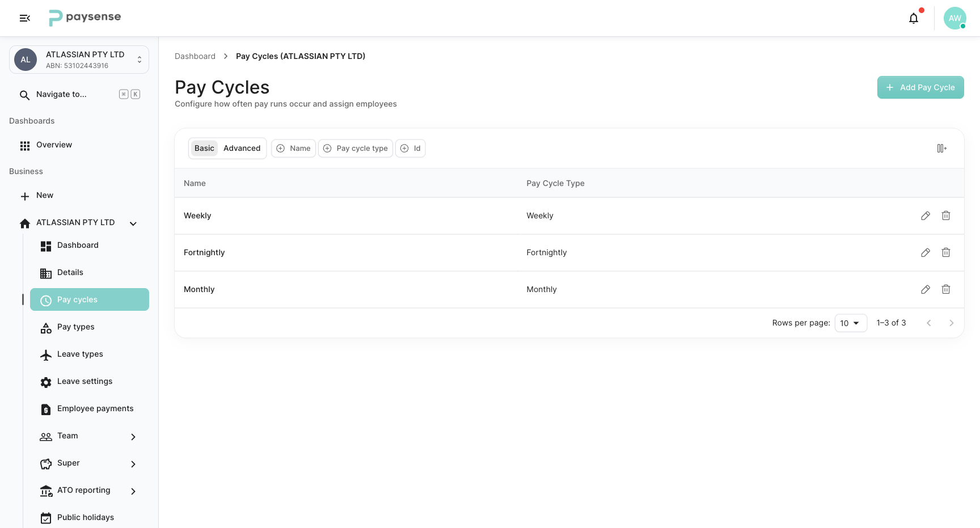Click the Leave types airplane icon

(x=46, y=355)
